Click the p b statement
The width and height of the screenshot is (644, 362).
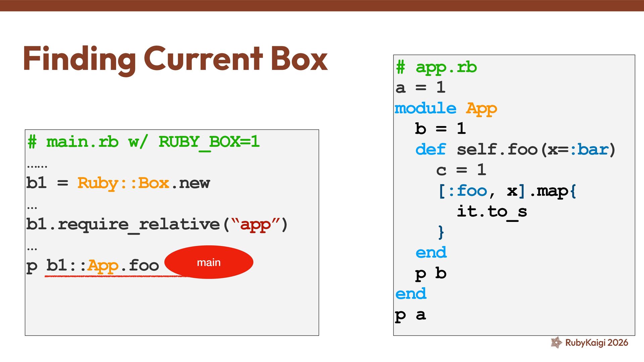[431, 274]
